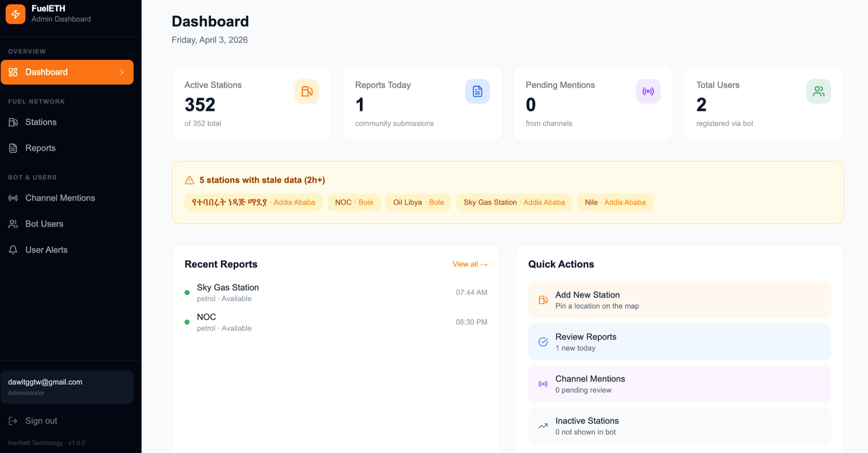Click the Bot Users people sidebar icon

click(13, 224)
